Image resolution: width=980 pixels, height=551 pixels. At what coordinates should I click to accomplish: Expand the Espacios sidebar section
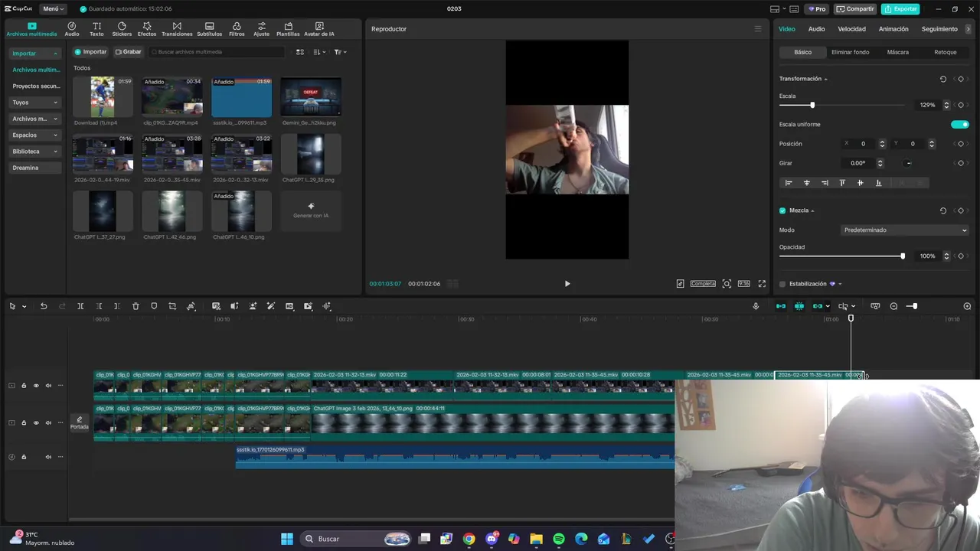pos(34,135)
